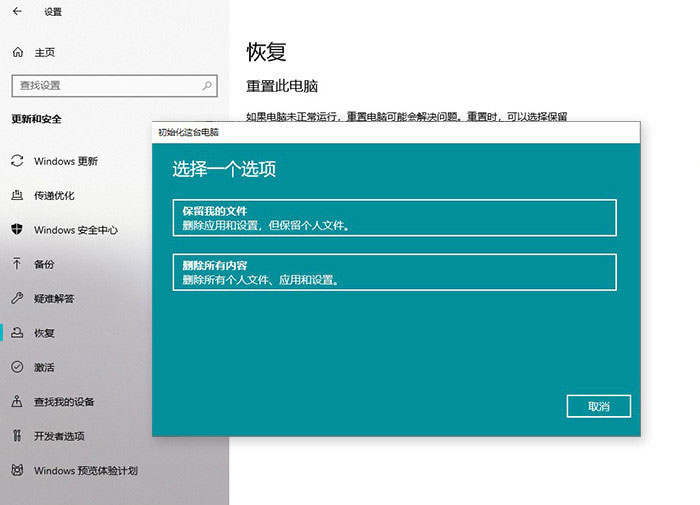Image resolution: width=700 pixels, height=505 pixels.
Task: Click the 初始化这台电脑 dialog title bar
Action: [x=394, y=132]
